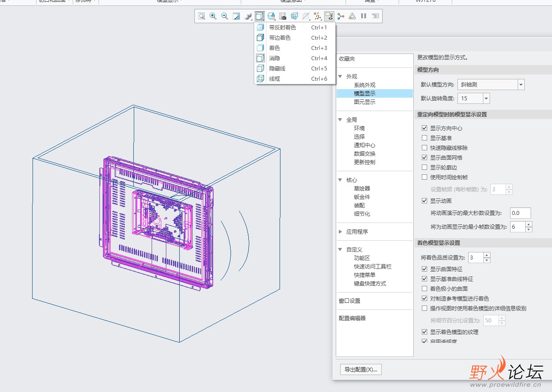Open the Datum Display Filters icon
Screen dimensions: 552x392
point(317,17)
